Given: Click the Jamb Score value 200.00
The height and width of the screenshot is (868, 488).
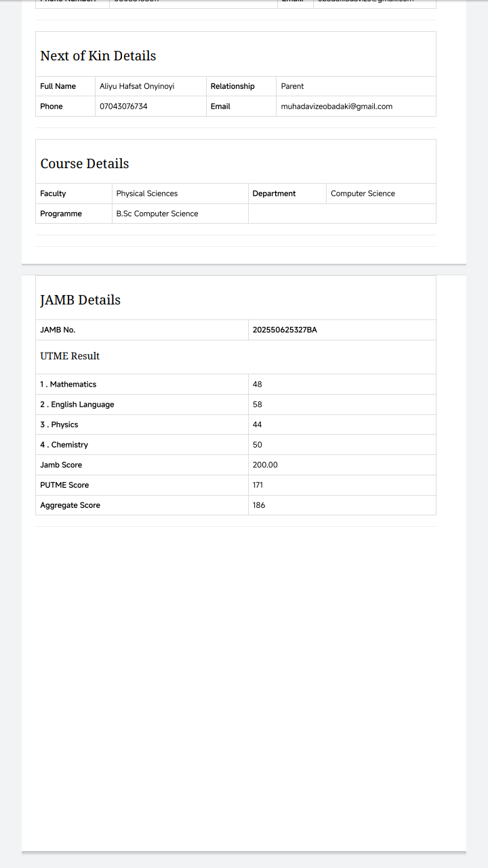Looking at the screenshot, I should point(265,465).
